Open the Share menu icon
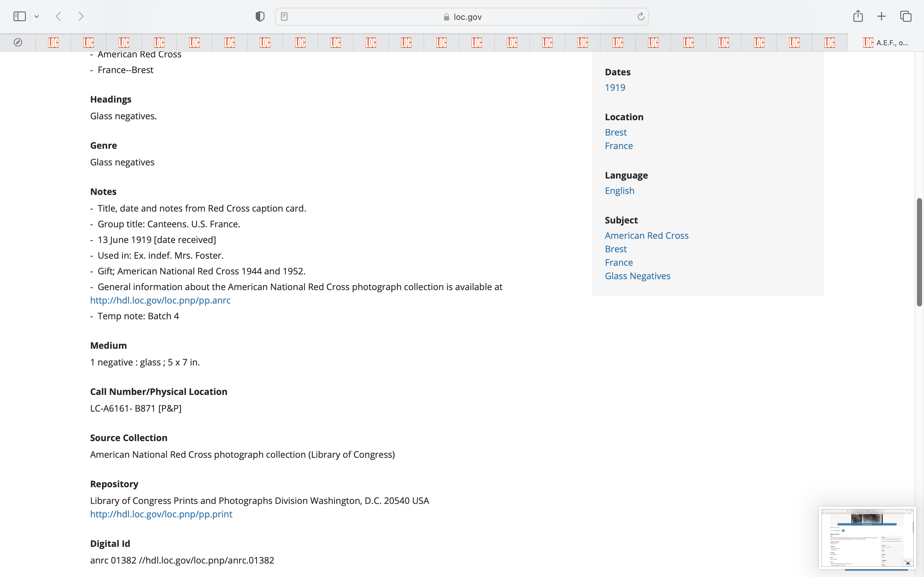 point(858,16)
